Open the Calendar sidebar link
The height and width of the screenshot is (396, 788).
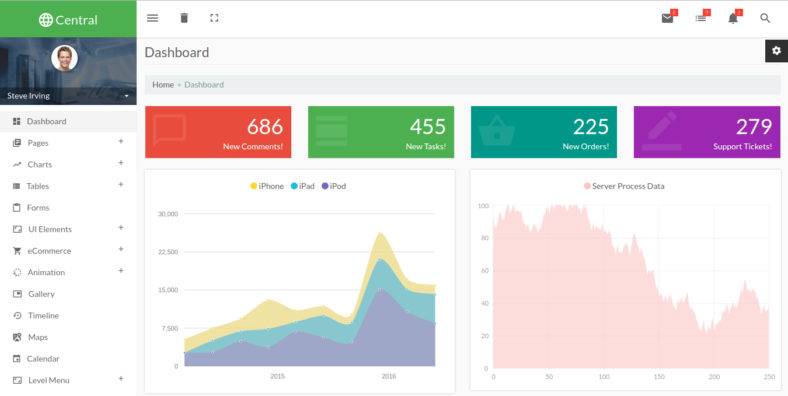(43, 359)
